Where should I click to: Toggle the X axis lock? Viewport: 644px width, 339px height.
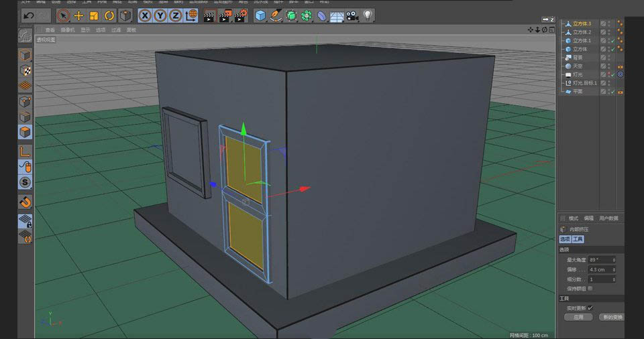tap(145, 15)
